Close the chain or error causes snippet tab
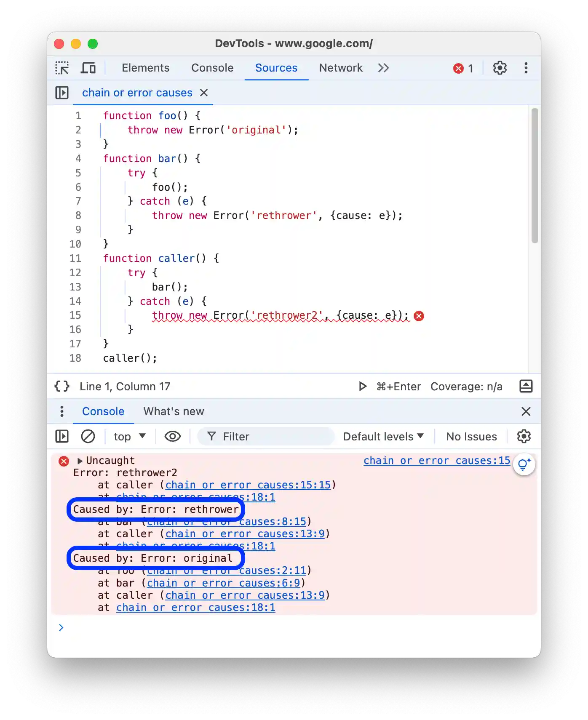The image size is (588, 720). [204, 93]
